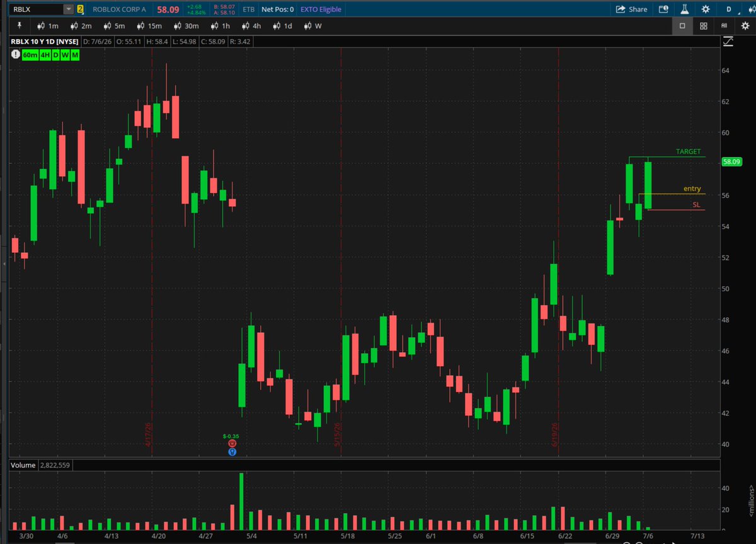Viewport: 756px width, 544px height.
Task: Click the green 60m label
Action: tap(30, 55)
